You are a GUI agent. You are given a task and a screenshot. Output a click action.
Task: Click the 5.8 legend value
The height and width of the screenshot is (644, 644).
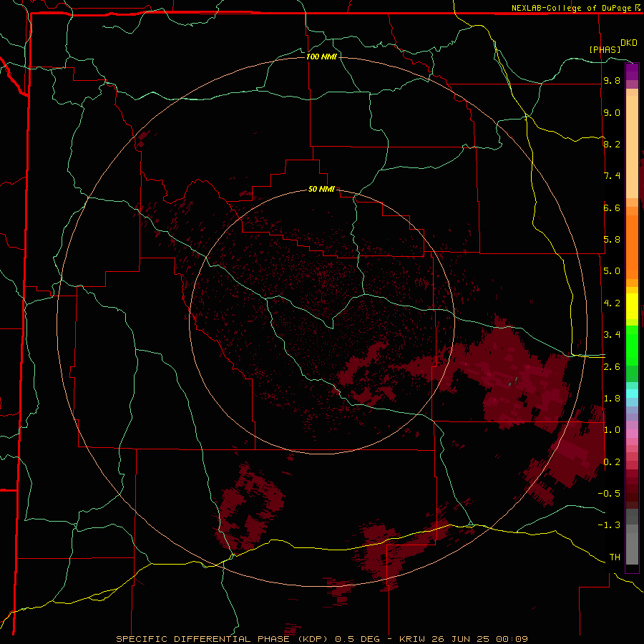point(612,240)
